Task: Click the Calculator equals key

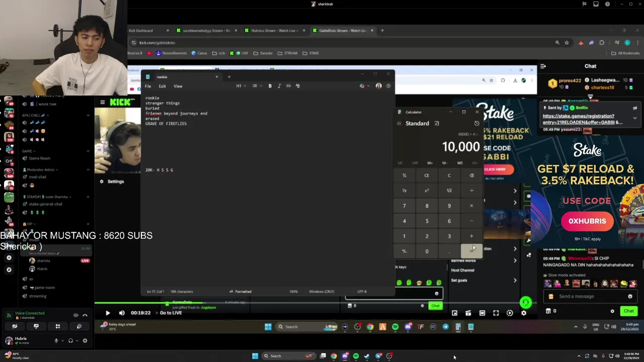Action: pos(471,251)
